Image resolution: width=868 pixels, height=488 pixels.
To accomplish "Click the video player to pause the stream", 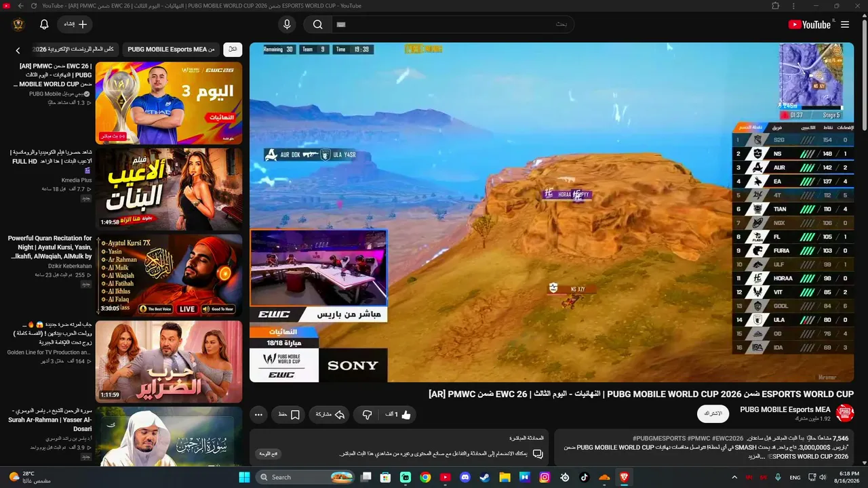I will coord(551,213).
